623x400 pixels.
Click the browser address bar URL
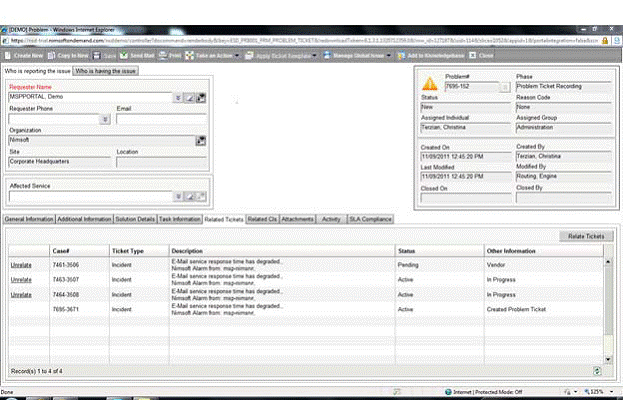[304, 41]
